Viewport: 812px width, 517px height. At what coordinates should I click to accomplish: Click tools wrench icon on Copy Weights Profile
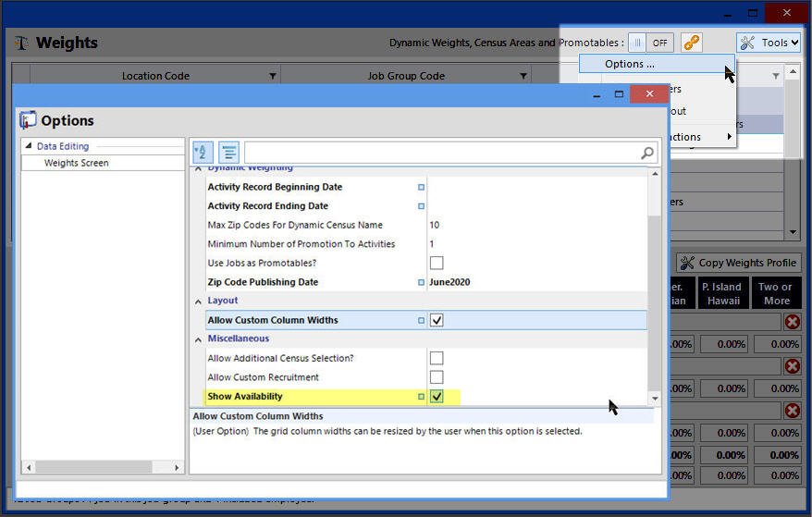click(x=687, y=263)
